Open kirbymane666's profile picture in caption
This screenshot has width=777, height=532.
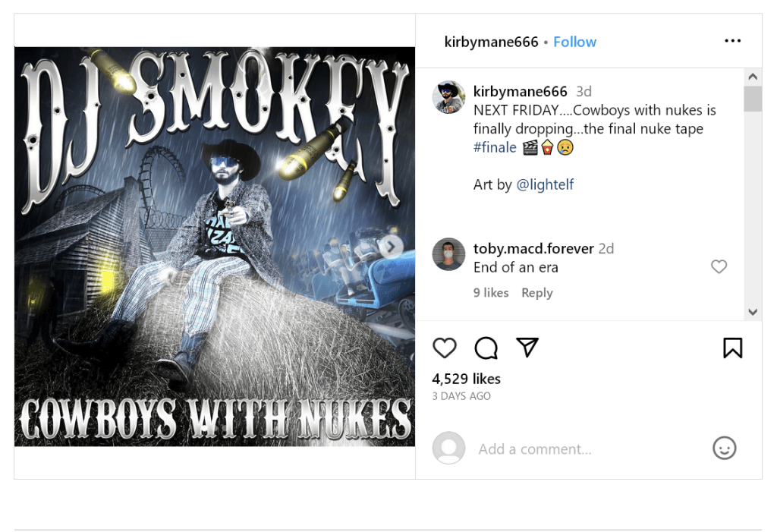tap(448, 97)
